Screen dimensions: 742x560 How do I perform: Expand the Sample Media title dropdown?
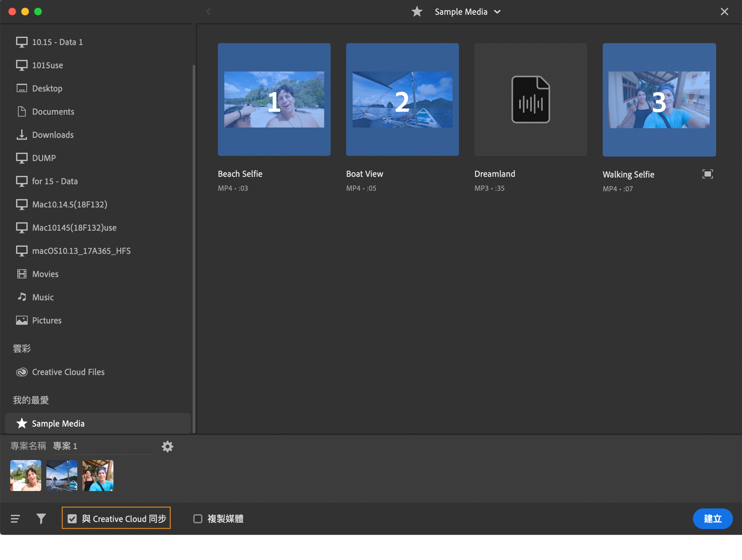[x=497, y=12]
